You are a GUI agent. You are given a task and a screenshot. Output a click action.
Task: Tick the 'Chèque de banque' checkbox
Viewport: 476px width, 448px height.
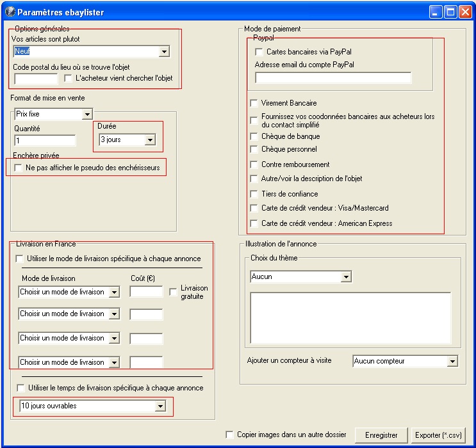pos(254,136)
